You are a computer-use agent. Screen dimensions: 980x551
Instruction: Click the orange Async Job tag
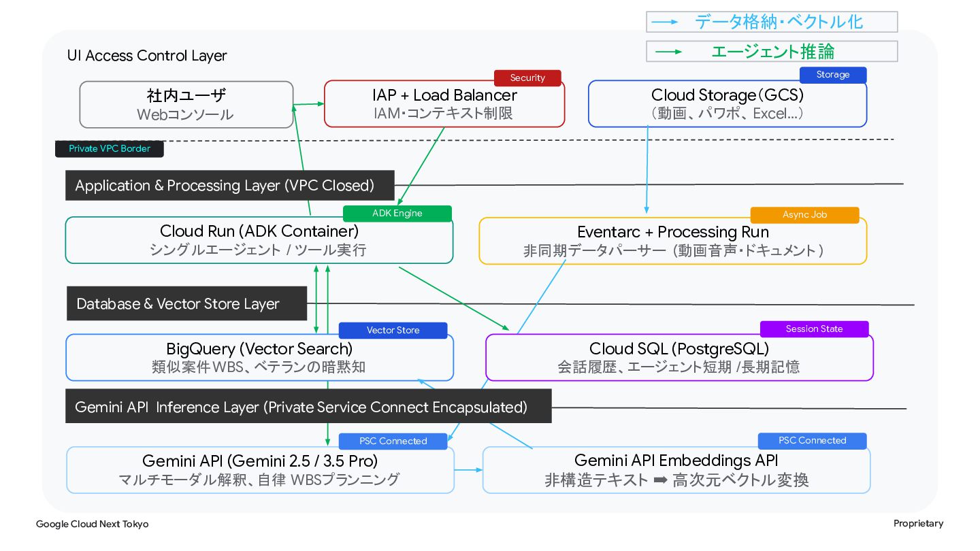[805, 215]
